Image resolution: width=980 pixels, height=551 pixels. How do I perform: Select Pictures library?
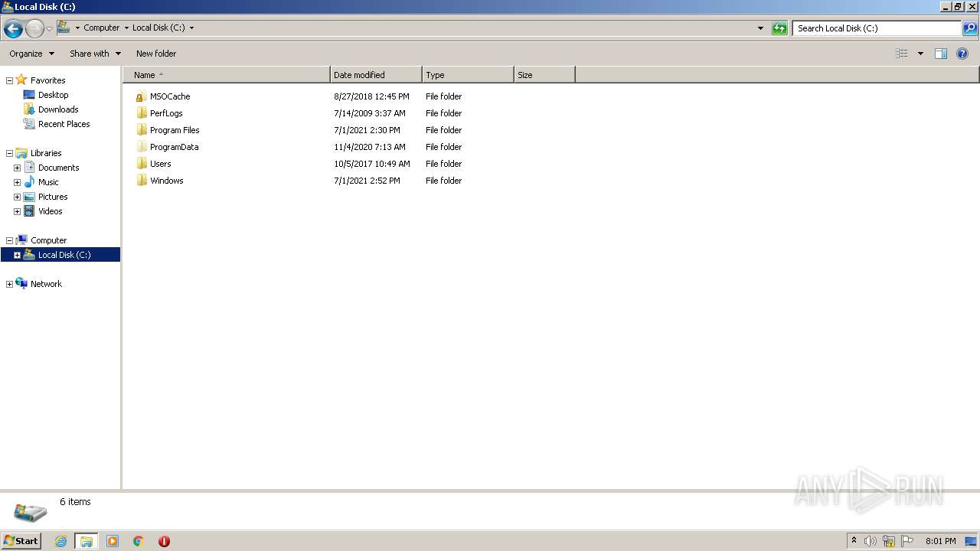[x=53, y=197]
